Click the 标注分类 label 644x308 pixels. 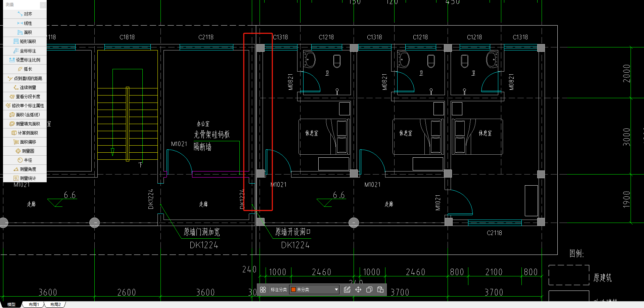[x=279, y=290]
